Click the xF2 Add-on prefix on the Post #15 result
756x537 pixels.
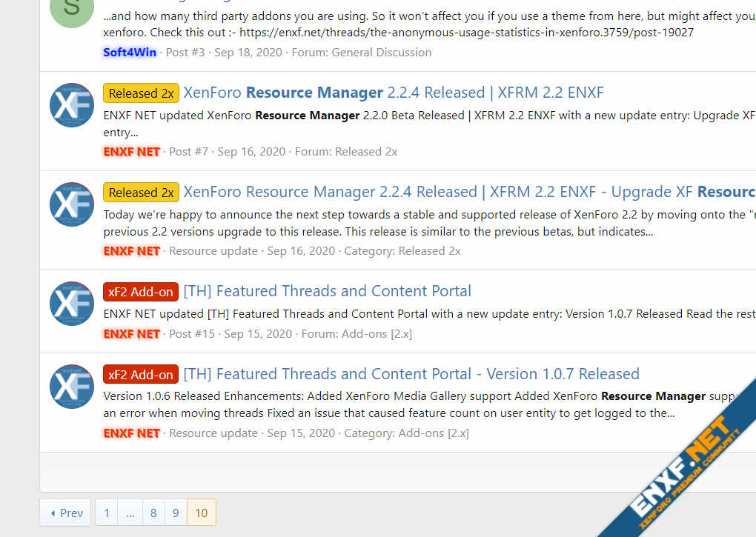(141, 291)
